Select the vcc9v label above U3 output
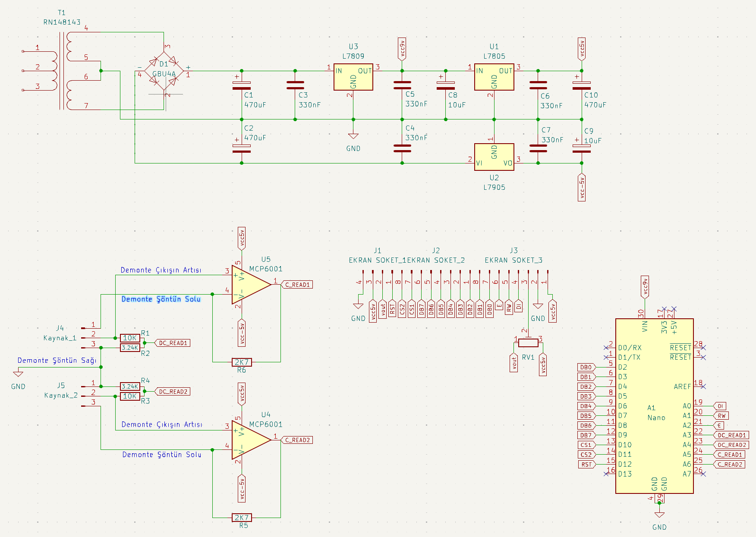The height and width of the screenshot is (537, 756). pyautogui.click(x=402, y=49)
